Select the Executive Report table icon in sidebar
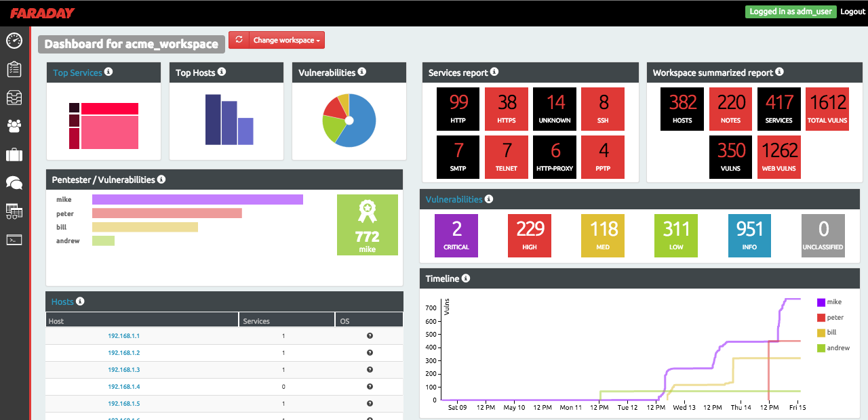Viewport: 868px width, 420px height. click(14, 211)
